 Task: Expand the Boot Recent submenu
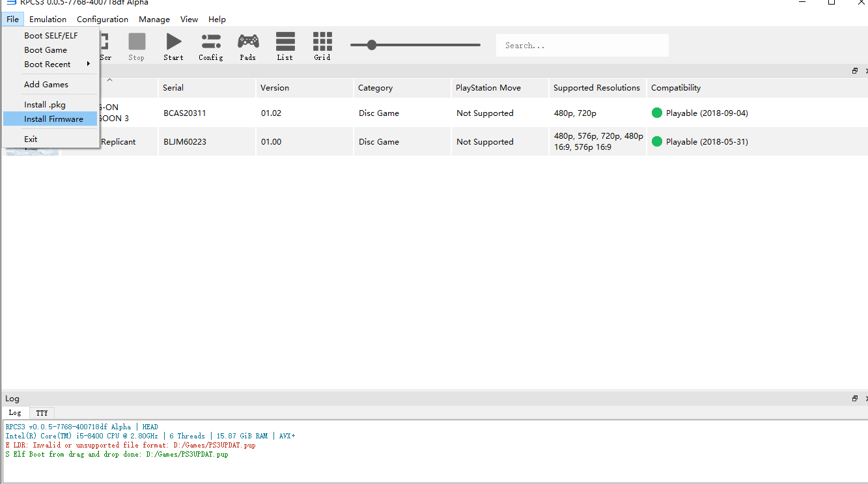[x=51, y=64]
